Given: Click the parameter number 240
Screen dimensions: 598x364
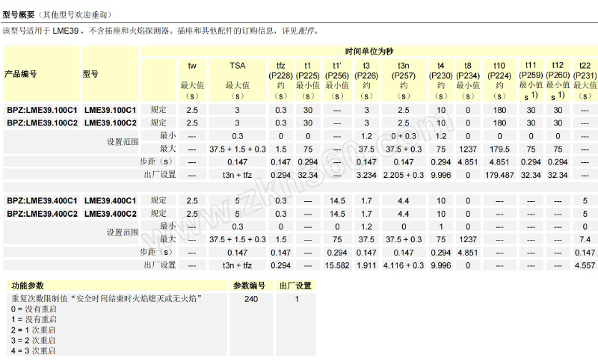Looking at the screenshot, I should point(251,299).
